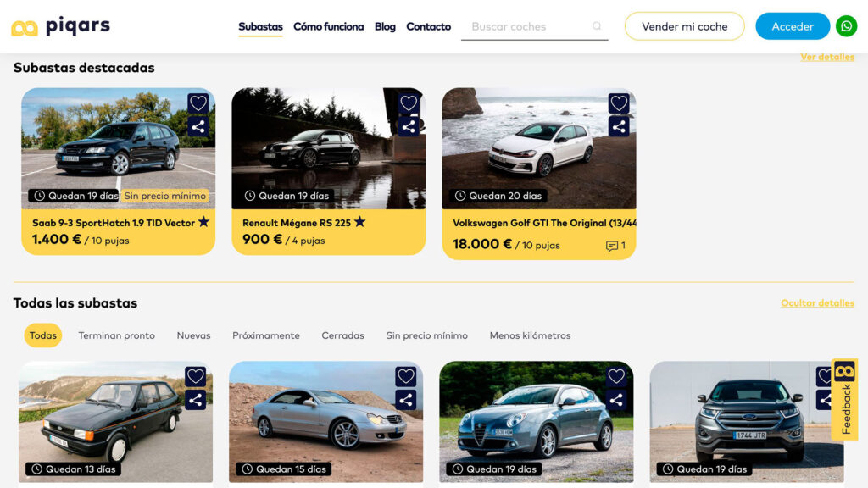Select the Próximamente filter

point(265,335)
